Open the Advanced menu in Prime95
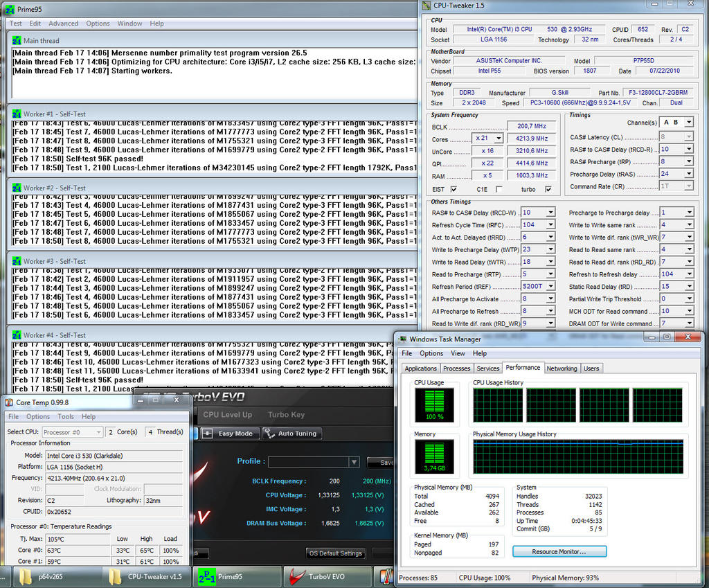 coord(63,24)
